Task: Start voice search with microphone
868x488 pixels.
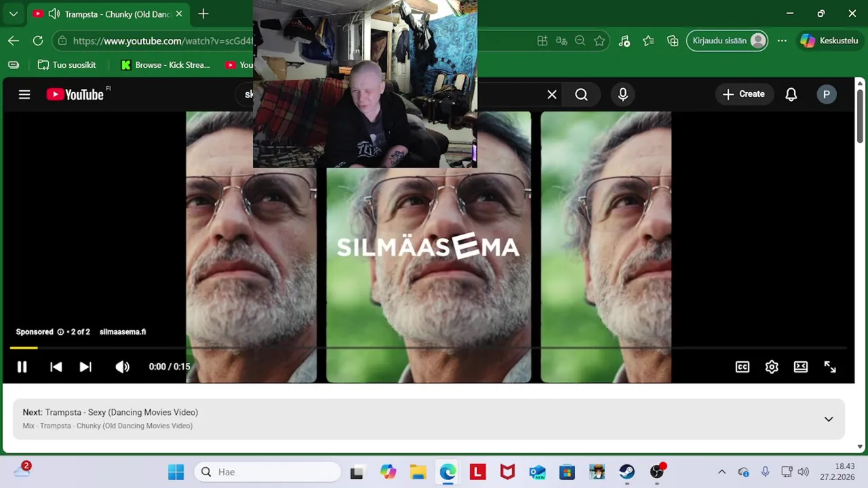Action: tap(623, 95)
